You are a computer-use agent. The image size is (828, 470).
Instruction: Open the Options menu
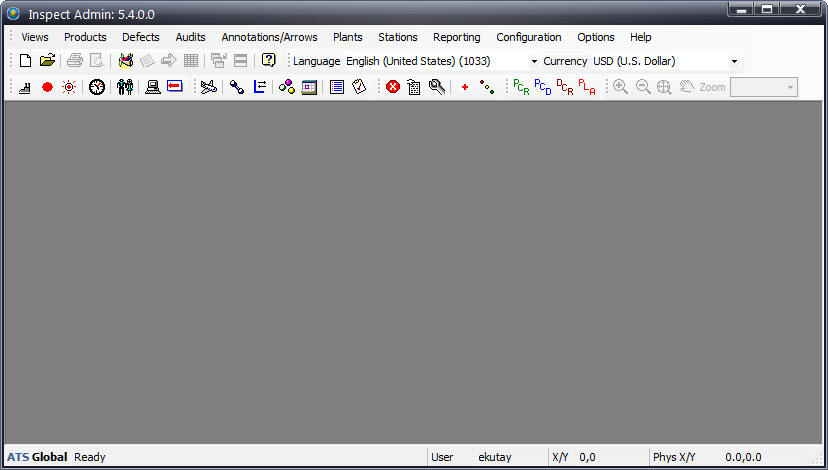click(x=596, y=37)
